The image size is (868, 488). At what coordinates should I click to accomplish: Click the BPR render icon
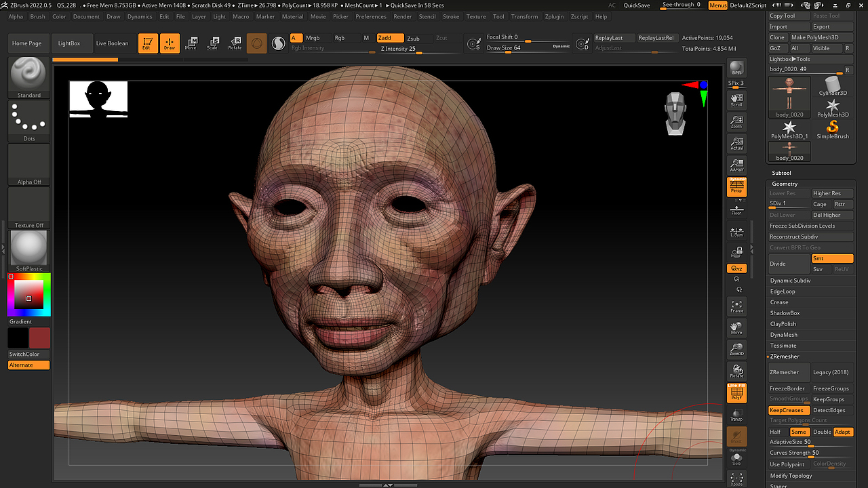(736, 69)
